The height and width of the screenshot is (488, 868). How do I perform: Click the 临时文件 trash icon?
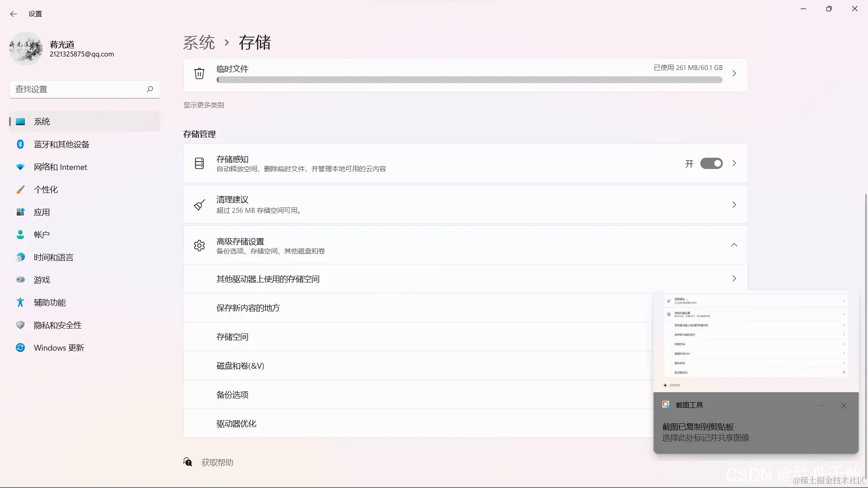click(199, 73)
